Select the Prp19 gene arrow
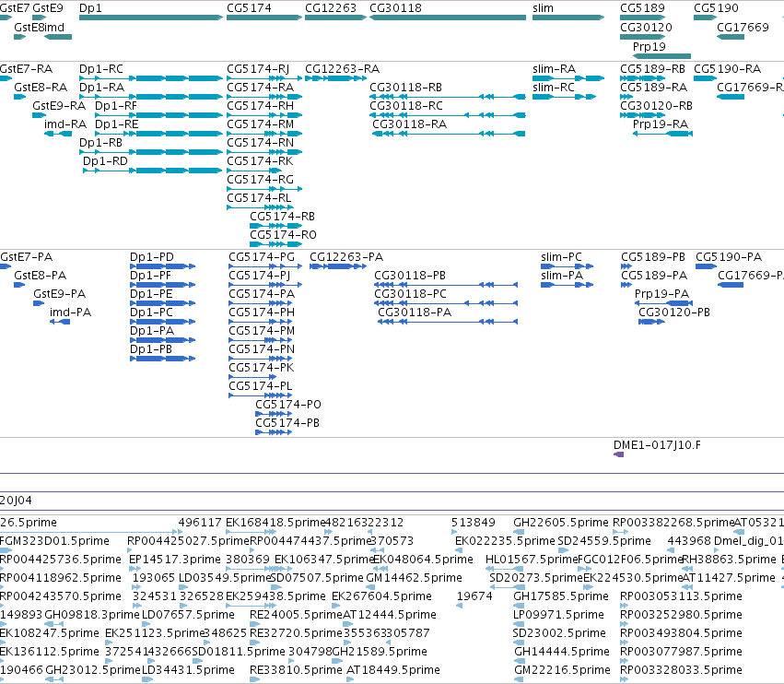Screen dimensions: 784x684 click(x=662, y=56)
